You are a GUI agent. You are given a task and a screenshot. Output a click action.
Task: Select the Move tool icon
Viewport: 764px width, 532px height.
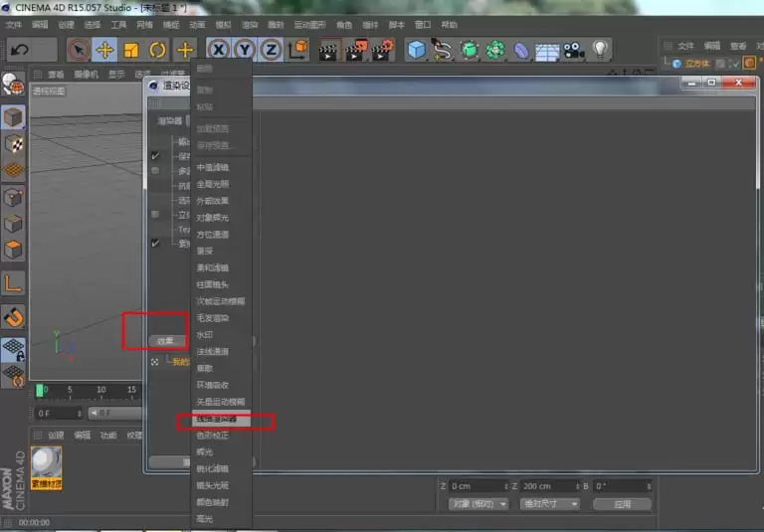click(104, 50)
